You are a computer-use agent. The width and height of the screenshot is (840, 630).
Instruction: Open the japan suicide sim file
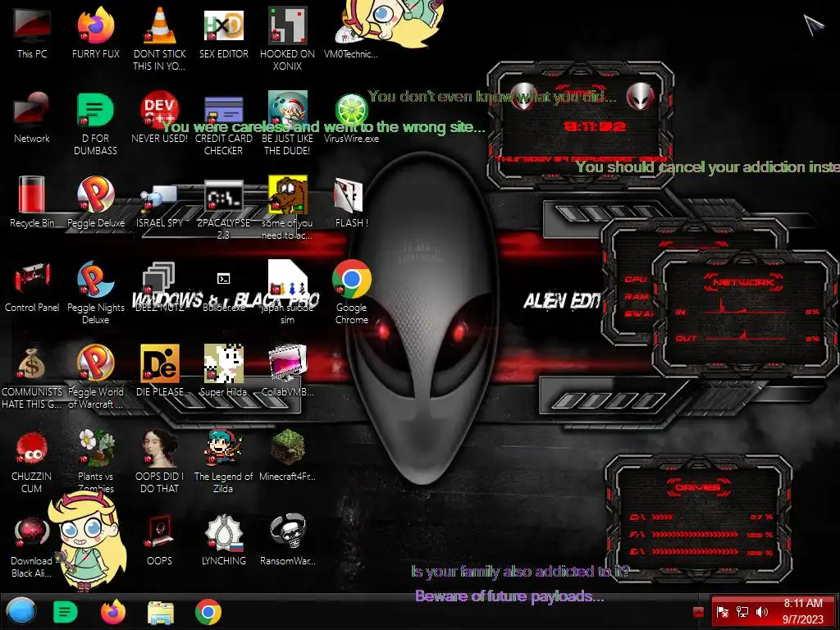tap(287, 293)
